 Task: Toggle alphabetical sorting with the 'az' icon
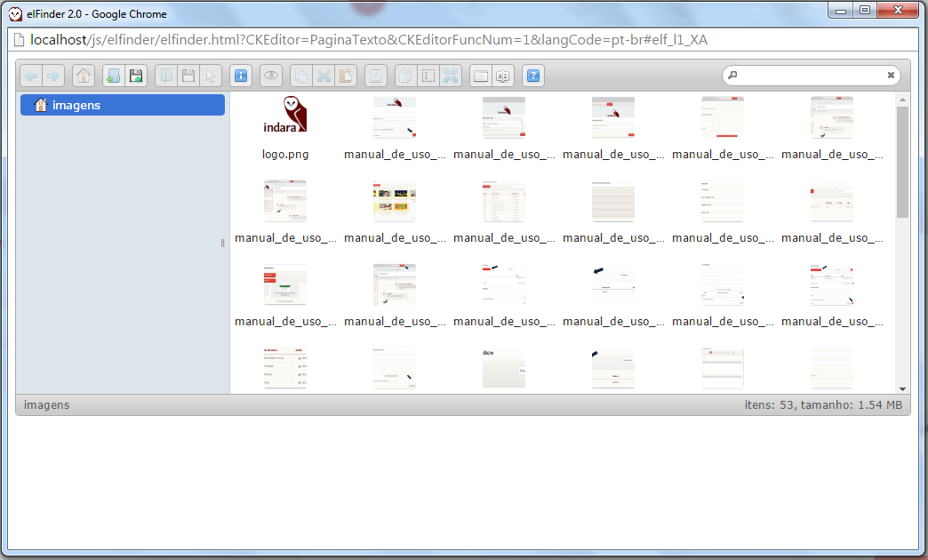(x=502, y=76)
